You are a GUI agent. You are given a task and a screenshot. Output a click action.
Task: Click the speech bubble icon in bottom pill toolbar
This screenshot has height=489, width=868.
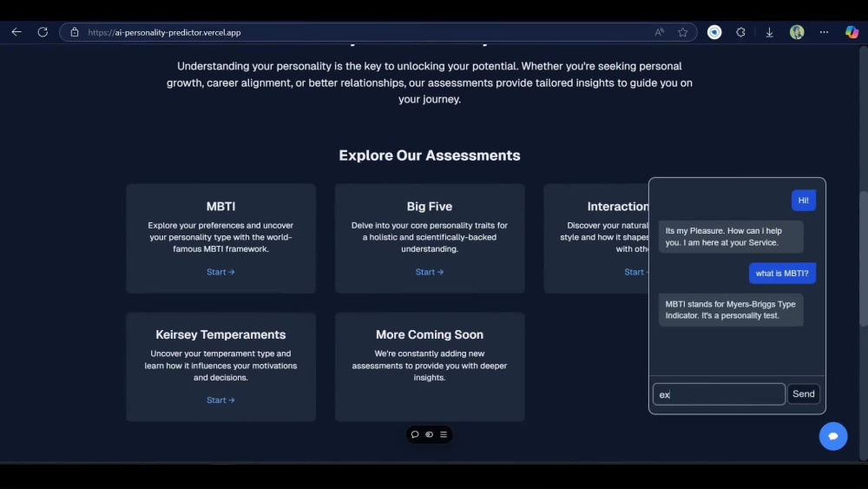pos(415,434)
